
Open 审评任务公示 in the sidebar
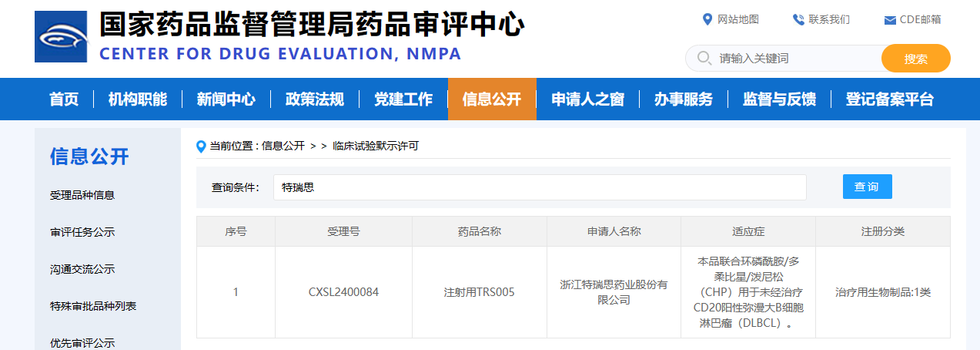(x=82, y=232)
